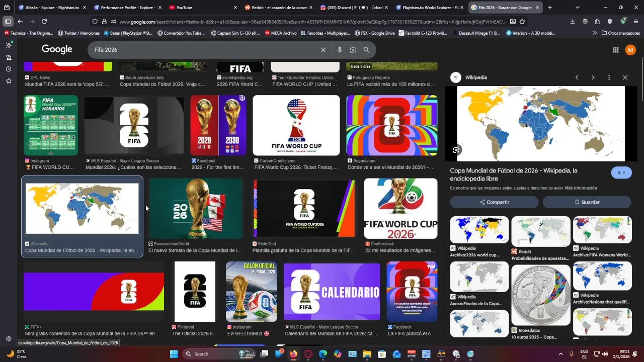Screen dimensions: 644x362
Task: Bookmark this page with star icon
Action: (522, 22)
